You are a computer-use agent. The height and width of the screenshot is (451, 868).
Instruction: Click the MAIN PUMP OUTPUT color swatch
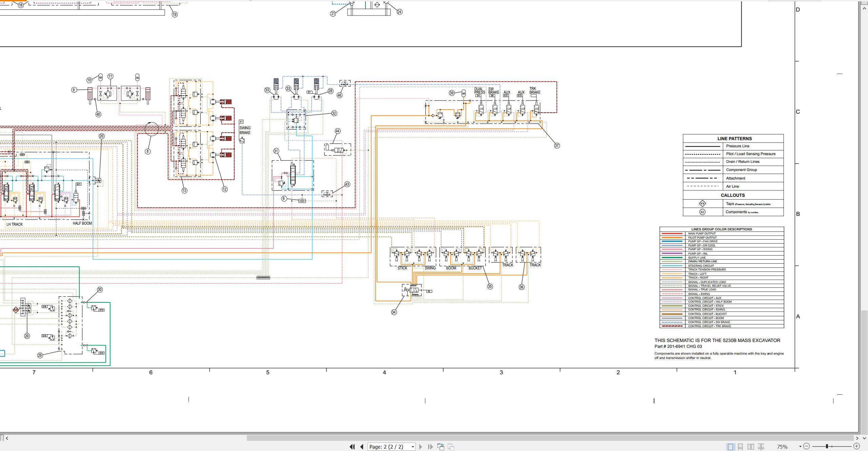[x=672, y=233]
